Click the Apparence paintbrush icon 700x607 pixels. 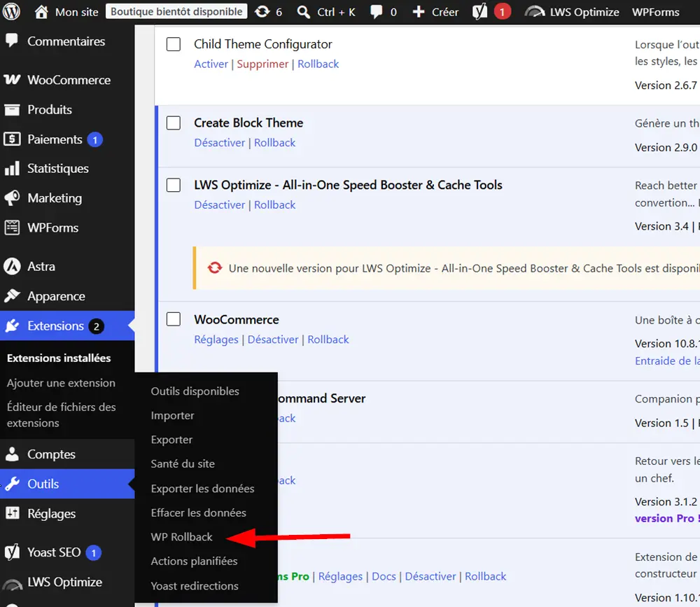[x=12, y=295]
